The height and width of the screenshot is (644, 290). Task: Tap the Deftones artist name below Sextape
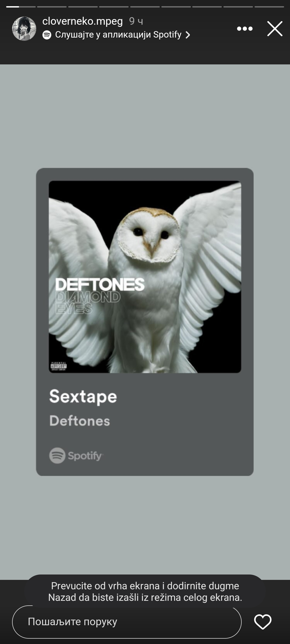[x=79, y=420]
